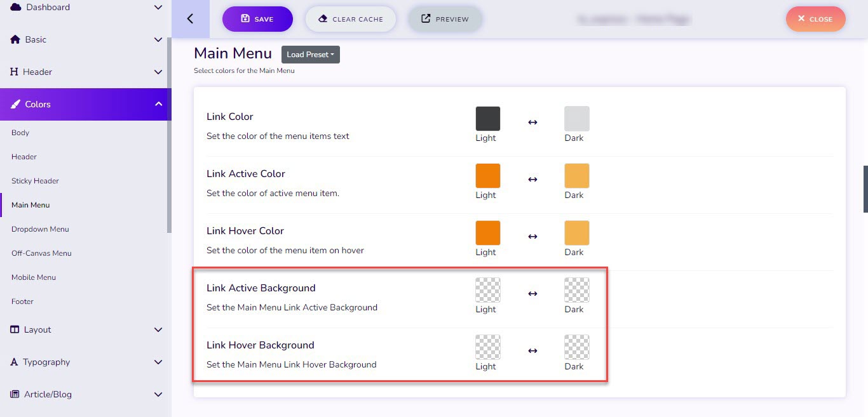This screenshot has width=868, height=417.
Task: Click the Typography A icon
Action: pyautogui.click(x=14, y=362)
